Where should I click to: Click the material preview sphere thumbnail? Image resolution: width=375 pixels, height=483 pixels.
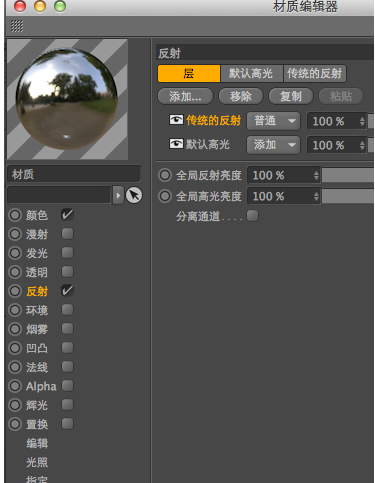click(67, 99)
